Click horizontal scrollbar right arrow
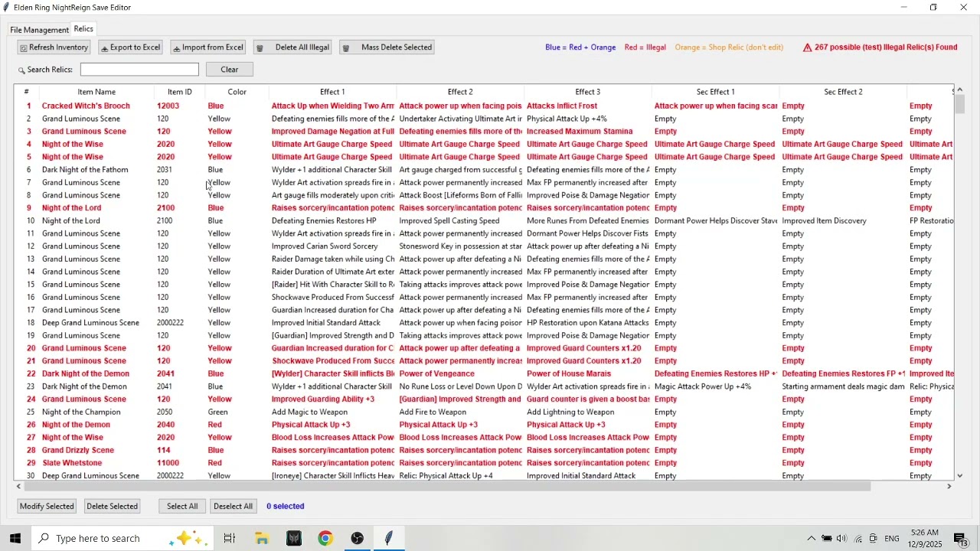The height and width of the screenshot is (551, 980). pyautogui.click(x=950, y=487)
